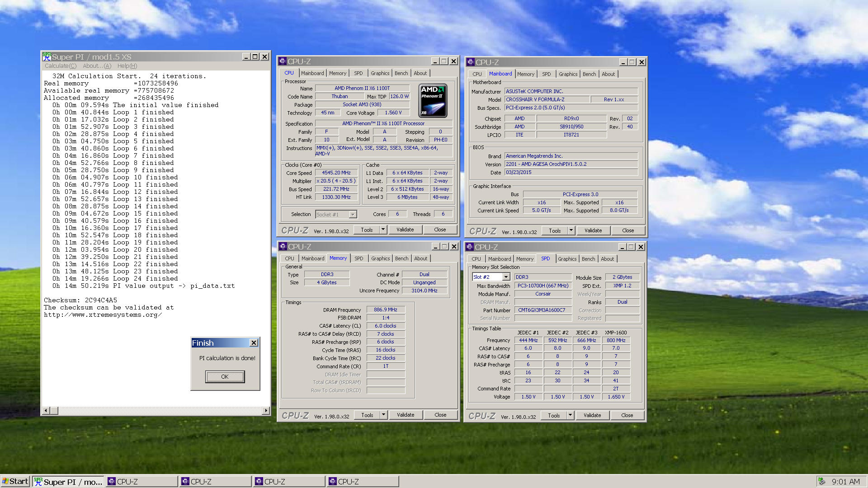Open the Calculate menu in Super PI
Image resolution: width=868 pixels, height=488 pixels.
[61, 66]
